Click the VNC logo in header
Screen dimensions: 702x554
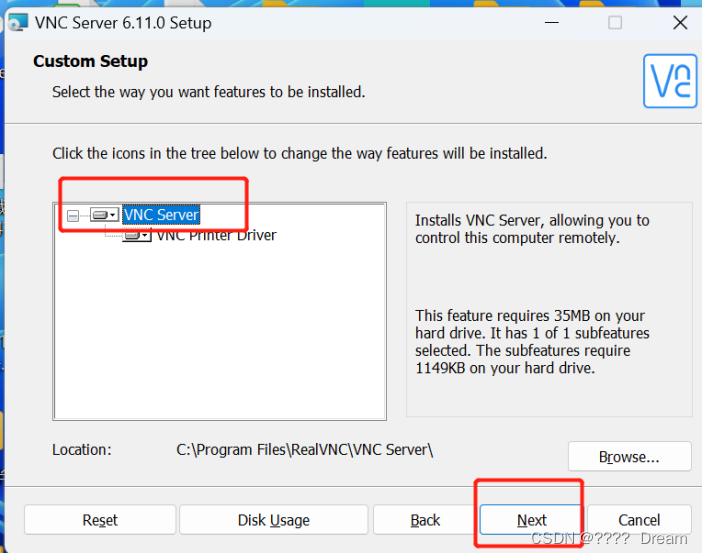pos(670,81)
